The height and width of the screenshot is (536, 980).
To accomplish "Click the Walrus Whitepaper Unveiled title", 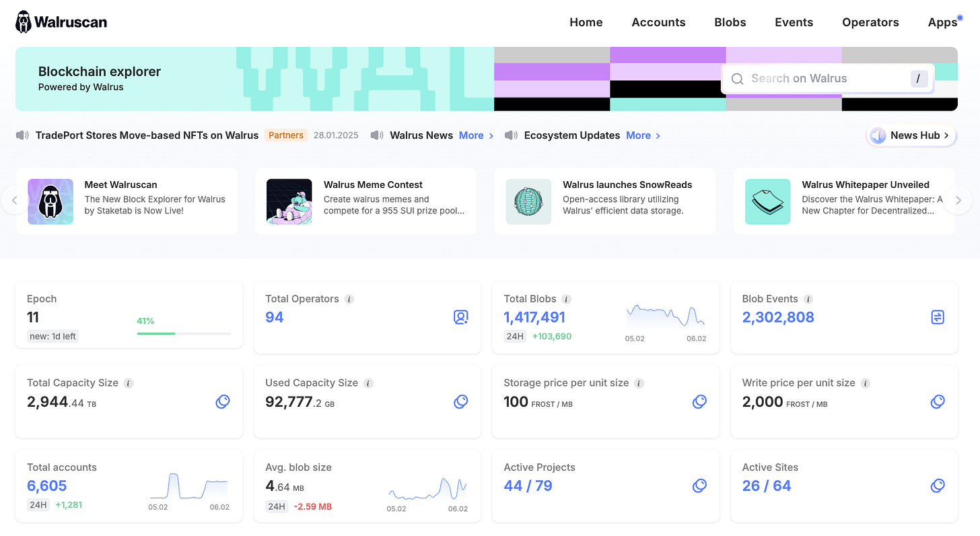I will pyautogui.click(x=866, y=185).
